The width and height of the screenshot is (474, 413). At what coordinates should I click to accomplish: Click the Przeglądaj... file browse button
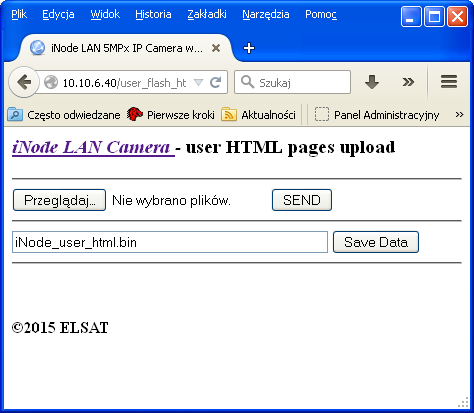(x=59, y=200)
